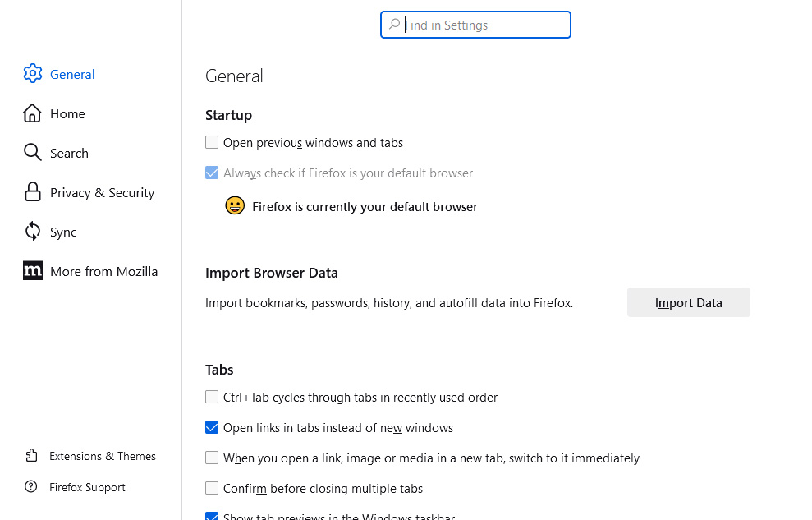The image size is (812, 520).
Task: Open Privacy & Security via lock icon
Action: [33, 192]
